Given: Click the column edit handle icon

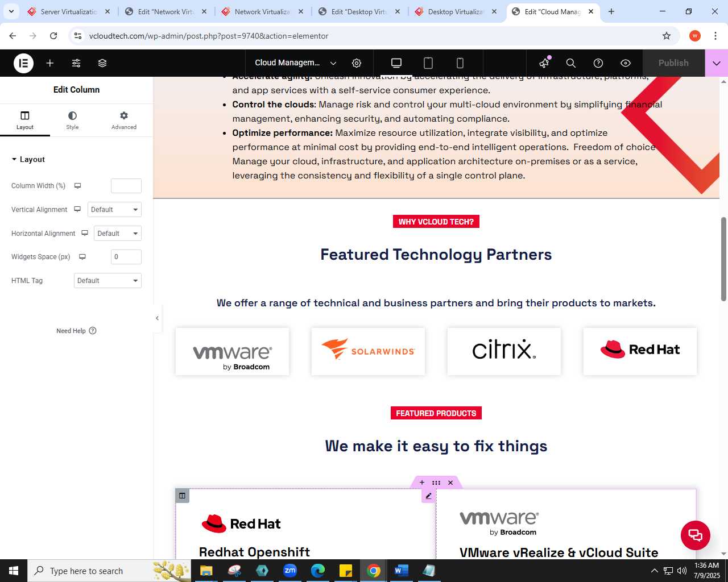Looking at the screenshot, I should (x=182, y=496).
